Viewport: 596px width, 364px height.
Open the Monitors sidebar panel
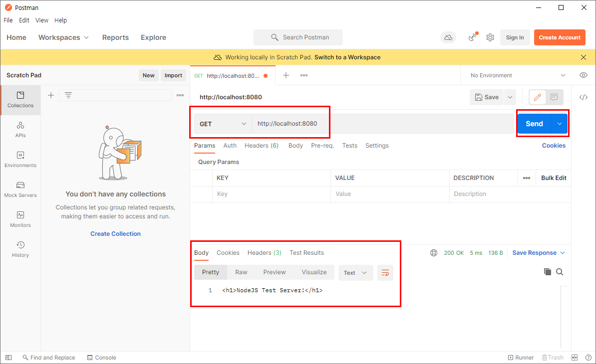20,219
